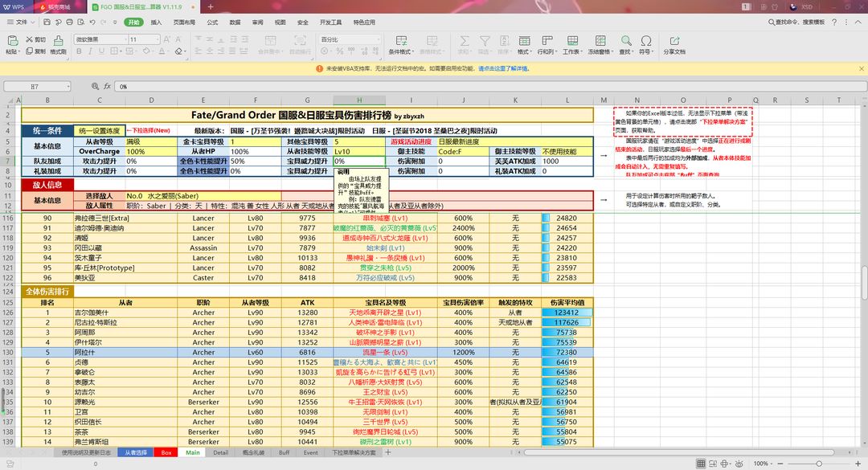This screenshot has width=868, height=470.
Task: Open the 插入 (Insert) ribbon tab
Action: [156, 22]
